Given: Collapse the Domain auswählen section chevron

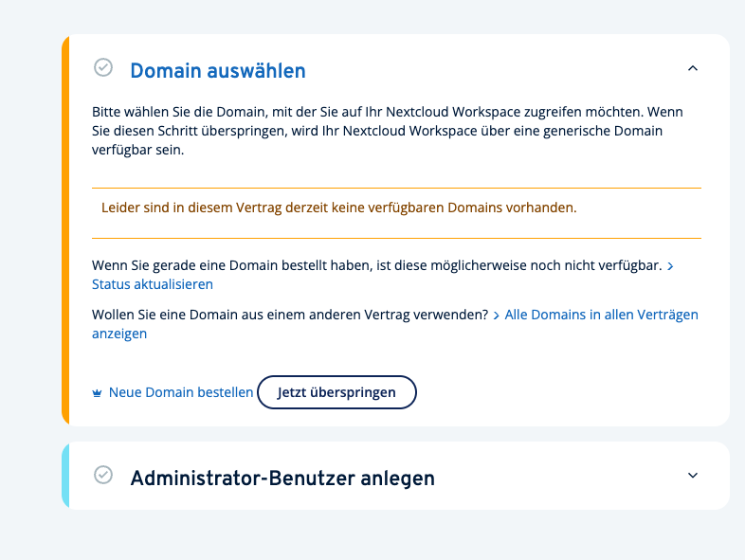Looking at the screenshot, I should point(693,68).
